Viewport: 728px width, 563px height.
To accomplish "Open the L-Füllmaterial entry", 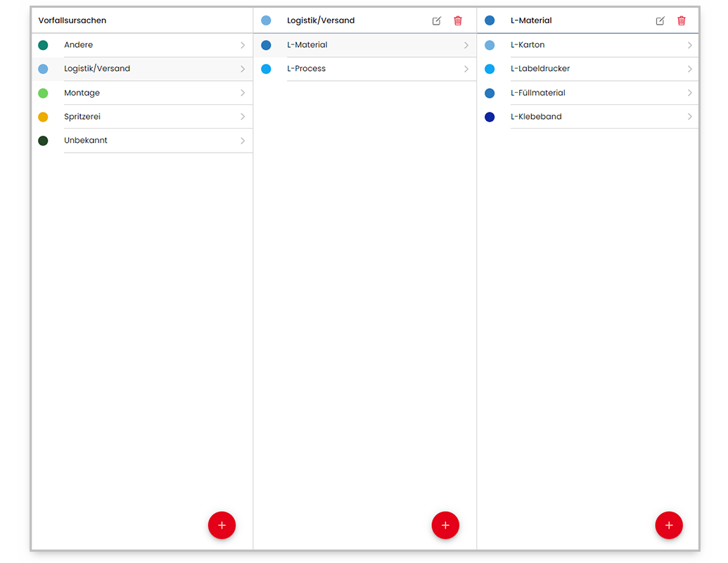I will coord(538,93).
